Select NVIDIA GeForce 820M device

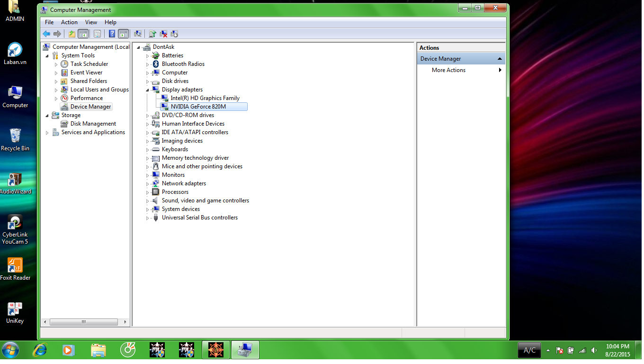[x=198, y=107]
